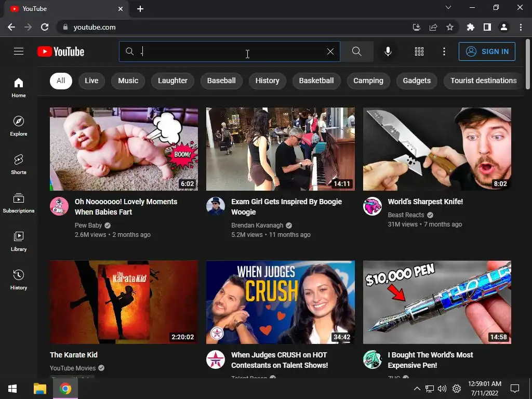Clear the search box with X

(330, 51)
